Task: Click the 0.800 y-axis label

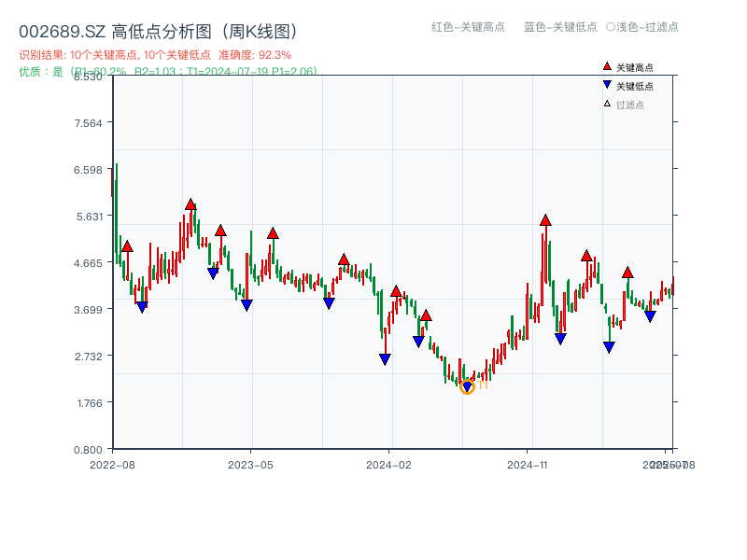Action: 88,450
